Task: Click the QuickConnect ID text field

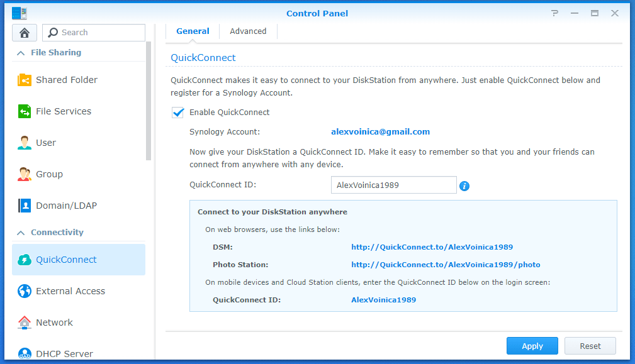Action: [x=393, y=185]
